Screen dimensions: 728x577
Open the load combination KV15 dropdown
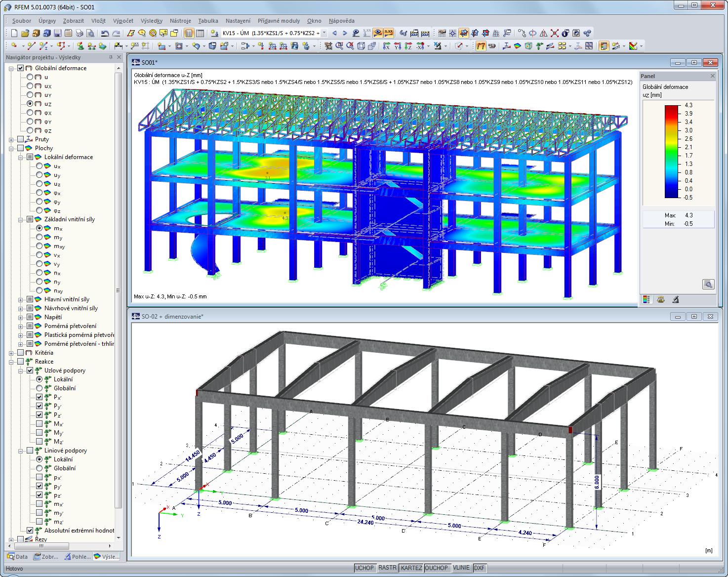(x=324, y=33)
